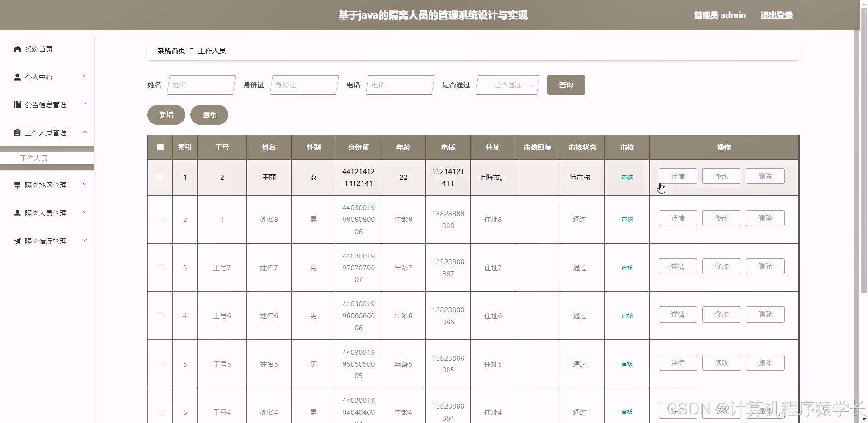Check the row checkbox for 姓名4

[x=160, y=412]
